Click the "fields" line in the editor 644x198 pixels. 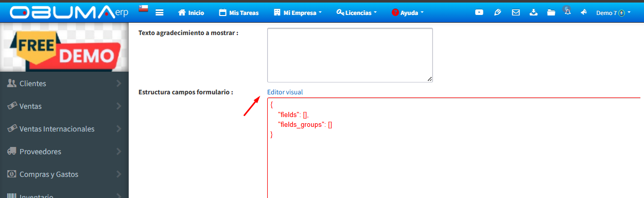tap(293, 115)
